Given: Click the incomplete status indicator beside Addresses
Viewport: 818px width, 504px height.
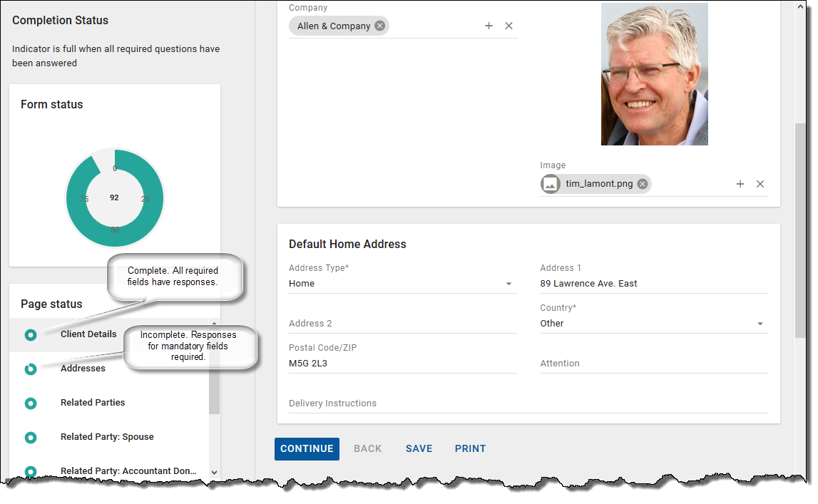Looking at the screenshot, I should tap(30, 369).
